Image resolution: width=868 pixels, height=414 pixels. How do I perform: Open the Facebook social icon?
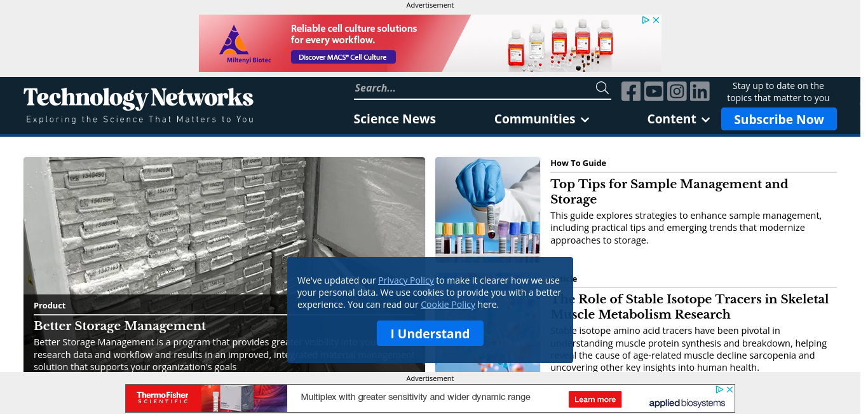click(631, 92)
